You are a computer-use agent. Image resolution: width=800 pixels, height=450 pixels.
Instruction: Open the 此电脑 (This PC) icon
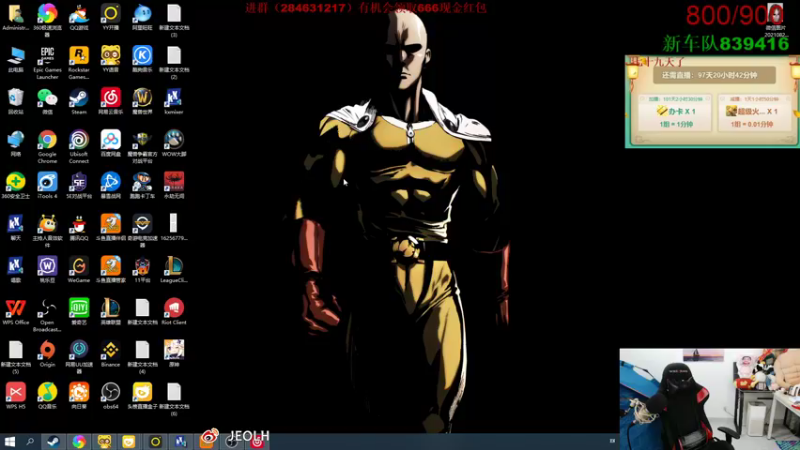(x=15, y=59)
